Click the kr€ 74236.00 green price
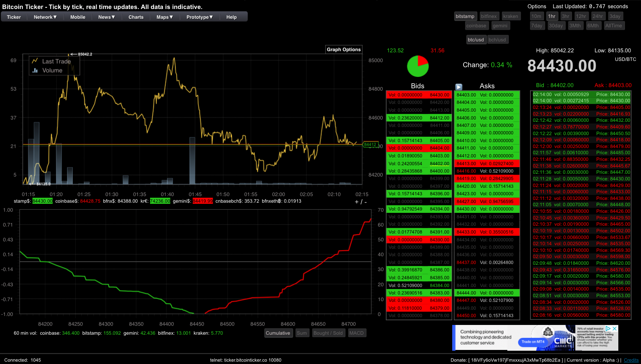Screen dimensions: 641x364 160,201
